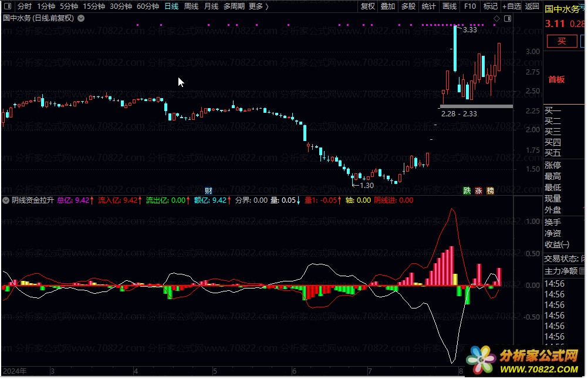
Task: Click 标记 mark button
Action: tap(490, 6)
